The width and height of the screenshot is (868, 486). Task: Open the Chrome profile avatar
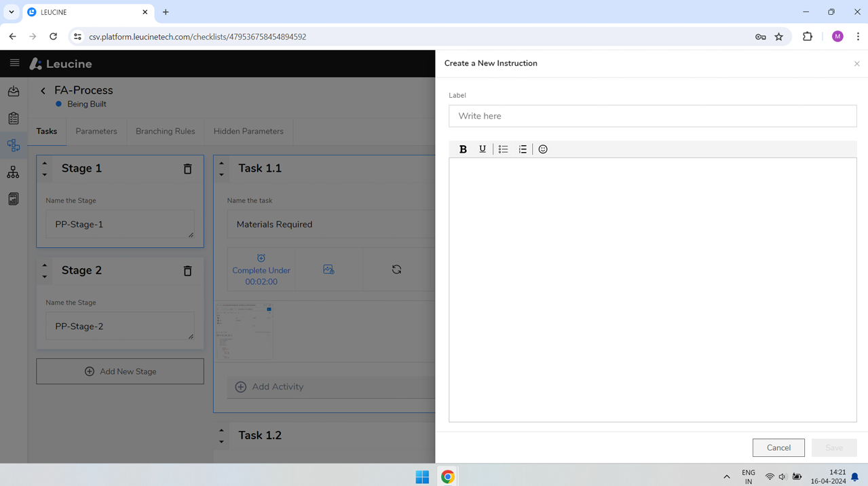click(837, 37)
